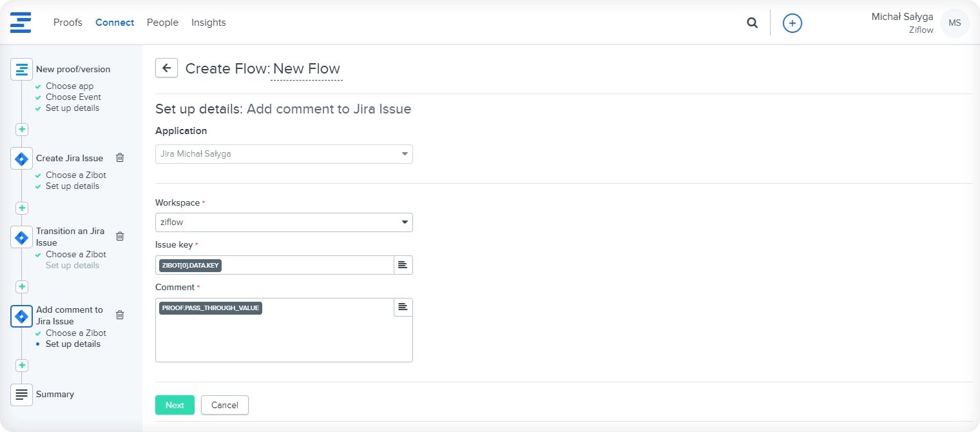The width and height of the screenshot is (980, 432).
Task: Open the Create Jira Issue step icon
Action: (21, 158)
